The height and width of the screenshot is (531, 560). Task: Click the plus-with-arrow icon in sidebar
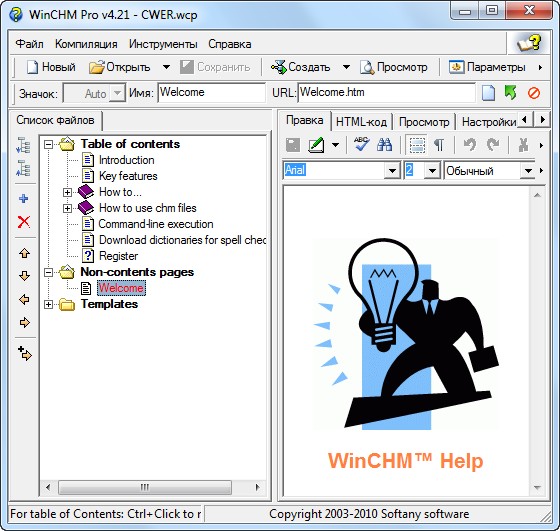click(24, 353)
